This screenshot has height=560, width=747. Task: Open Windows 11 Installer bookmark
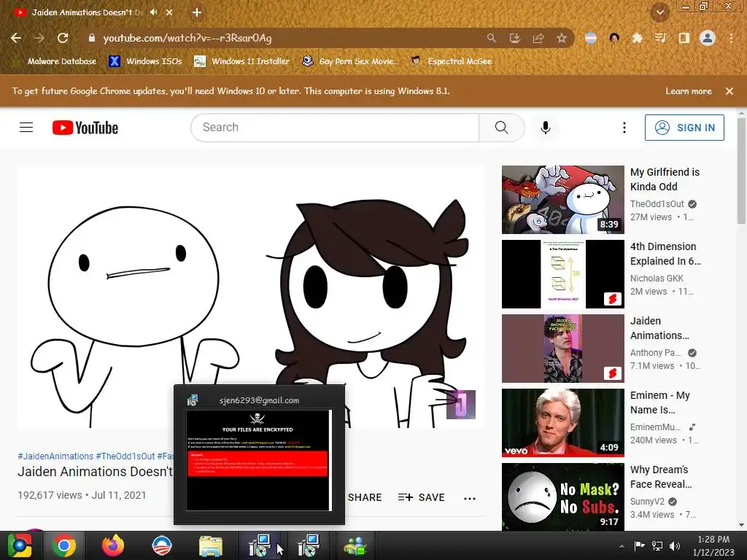242,61
